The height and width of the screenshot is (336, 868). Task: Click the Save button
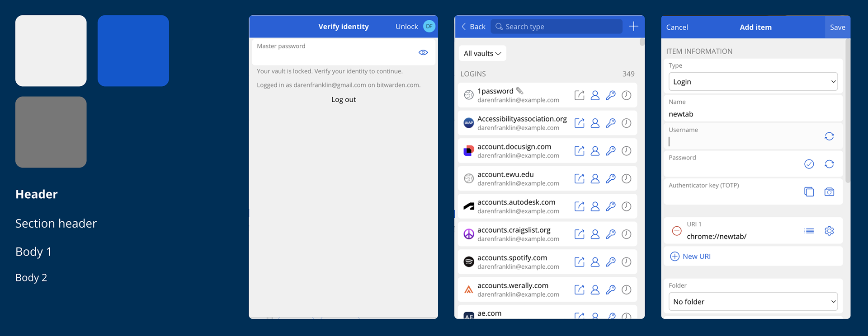(837, 27)
